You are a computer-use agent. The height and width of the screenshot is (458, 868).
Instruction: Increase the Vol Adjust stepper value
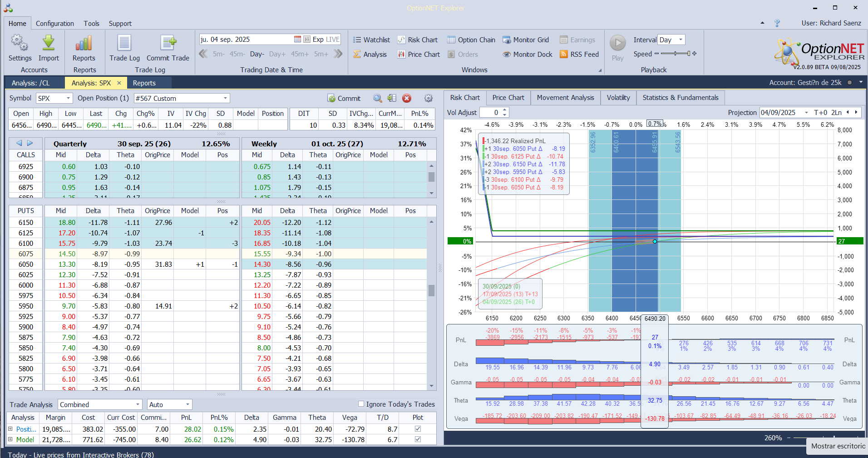(x=505, y=110)
